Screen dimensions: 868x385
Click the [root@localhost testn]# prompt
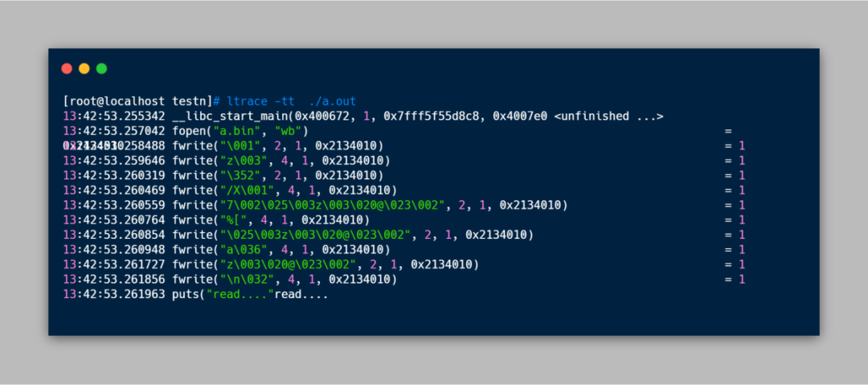coord(141,101)
